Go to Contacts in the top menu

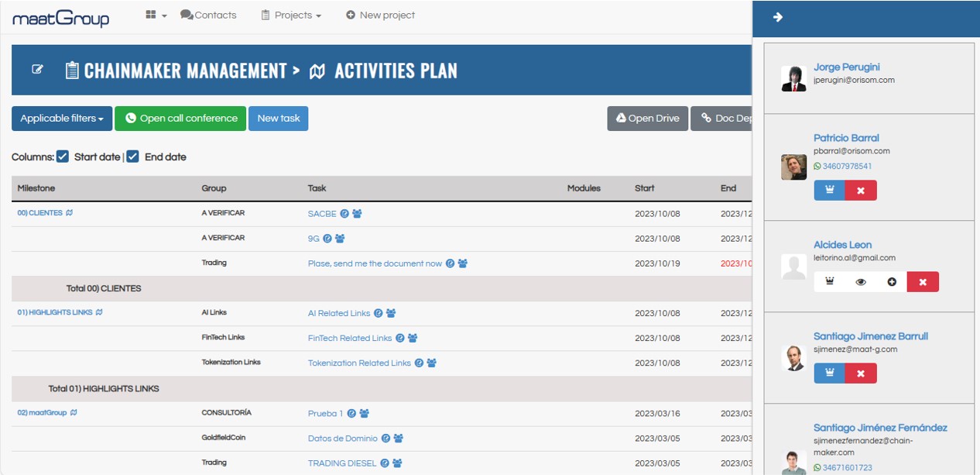(x=208, y=15)
